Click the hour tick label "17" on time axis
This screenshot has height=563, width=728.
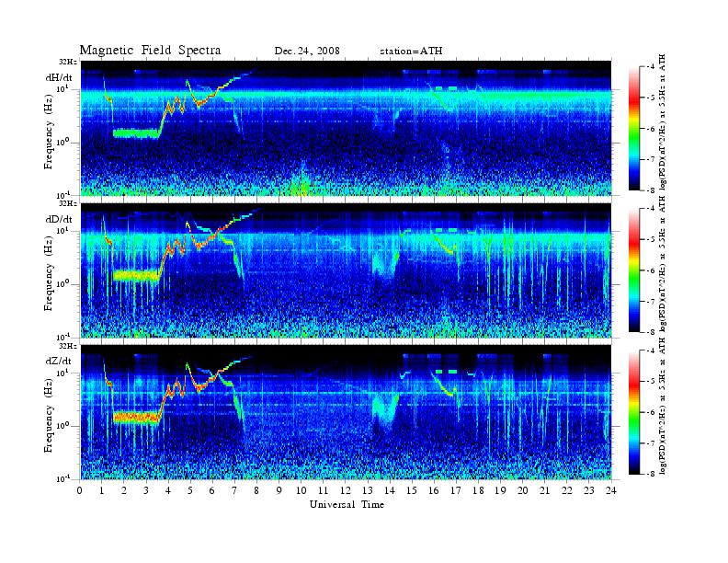coord(456,490)
